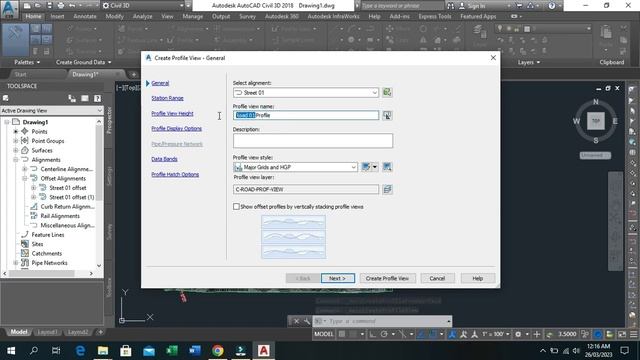Select Rail Alignments tree item
This screenshot has height=360, width=640.
tap(60, 216)
